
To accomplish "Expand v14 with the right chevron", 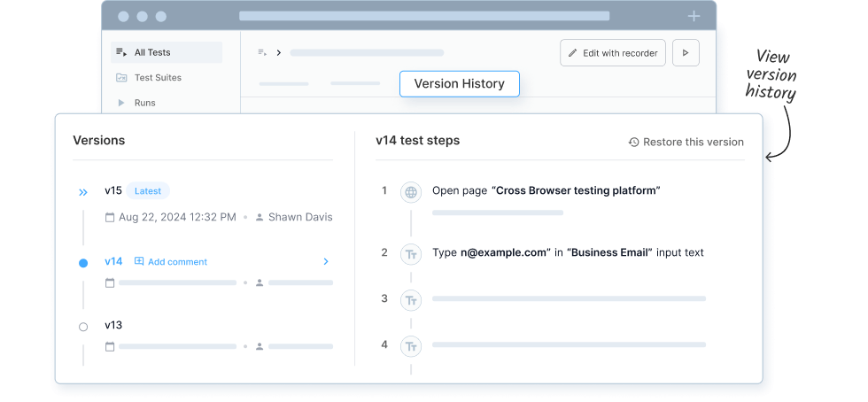I will click(x=326, y=261).
